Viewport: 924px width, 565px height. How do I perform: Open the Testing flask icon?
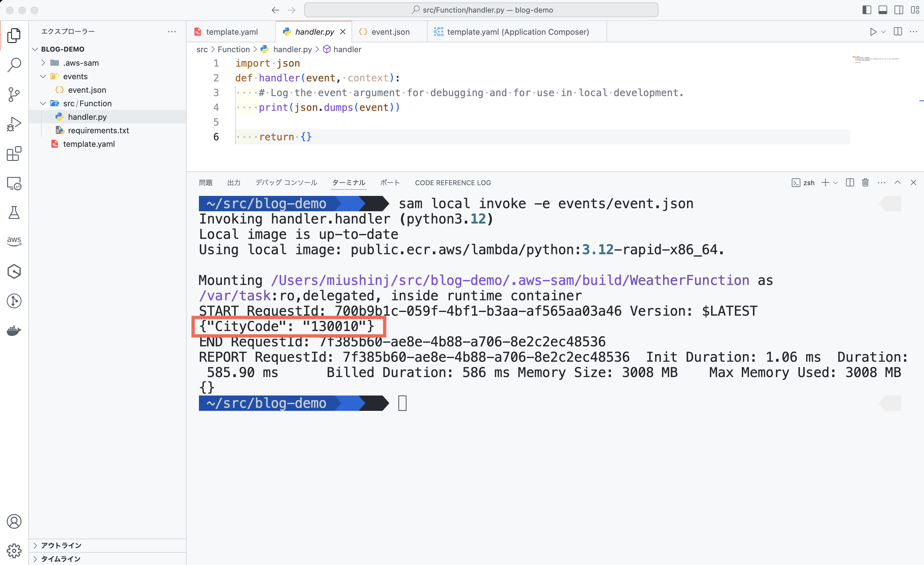tap(14, 212)
